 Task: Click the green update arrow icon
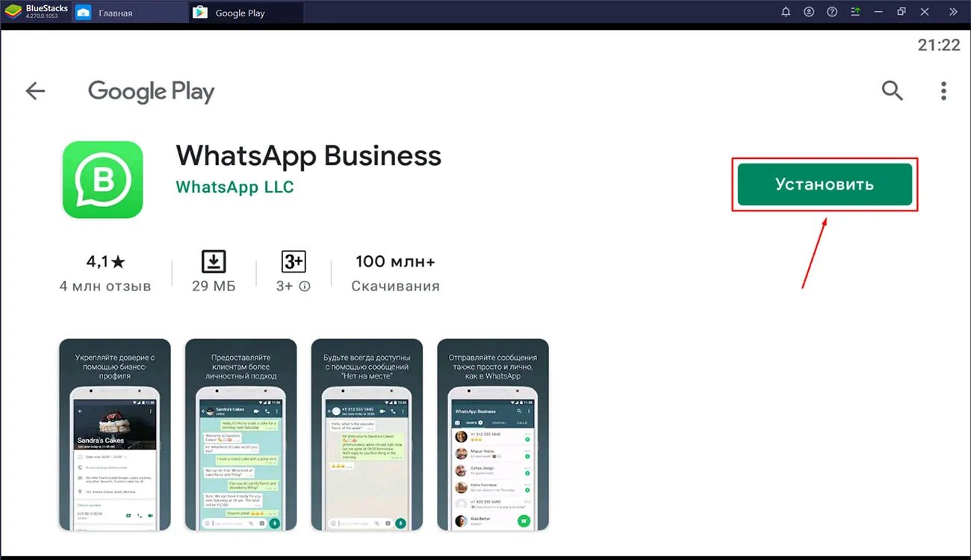(x=855, y=12)
